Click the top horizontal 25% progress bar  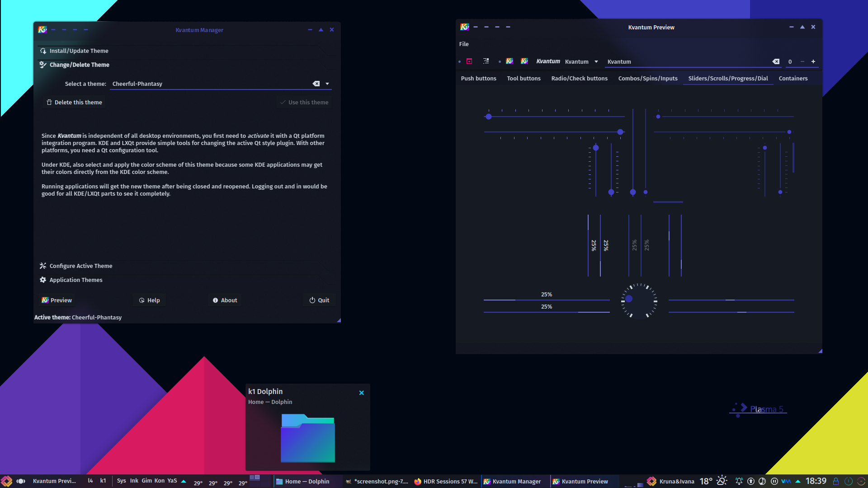(547, 296)
